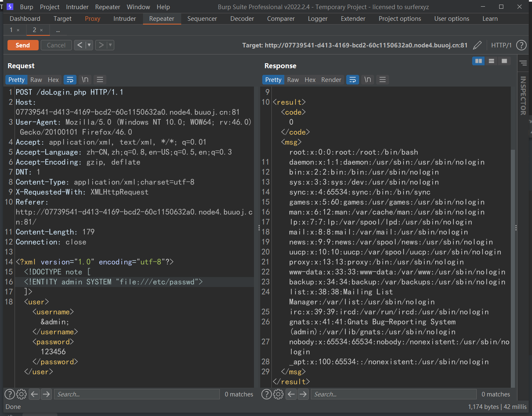This screenshot has height=416, width=532.
Task: Switch to the Comparer tab
Action: click(x=281, y=19)
